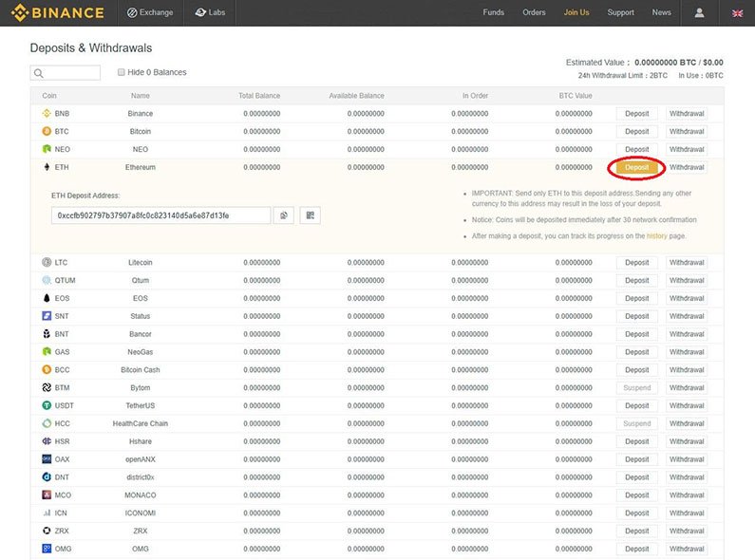Click Withdrawal button for ETH
The image size is (755, 560).
[687, 167]
